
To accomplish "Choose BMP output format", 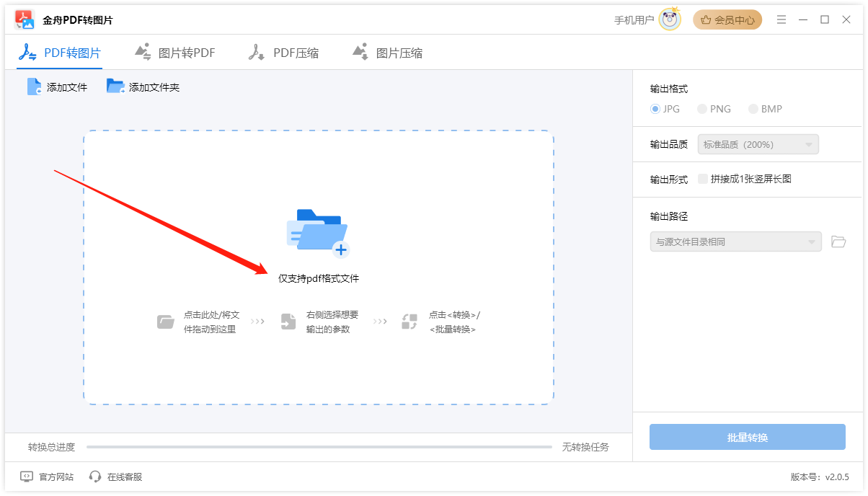I will 753,109.
